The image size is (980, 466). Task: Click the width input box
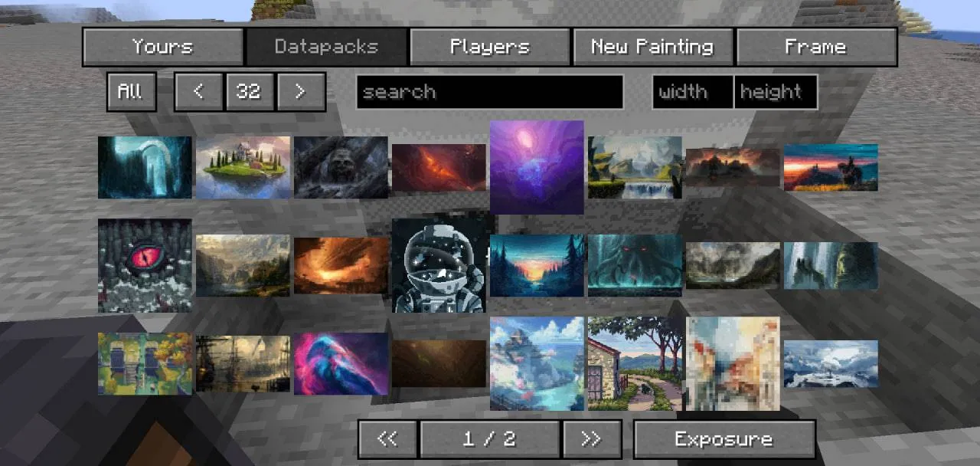691,92
